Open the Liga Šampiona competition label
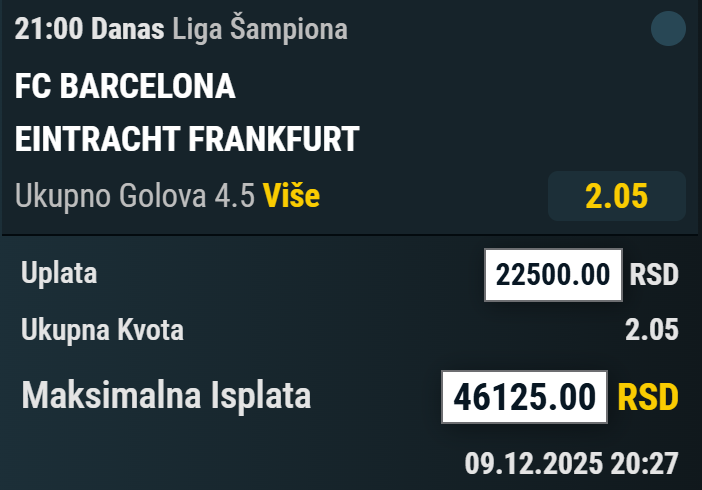The height and width of the screenshot is (490, 702). coord(260,29)
